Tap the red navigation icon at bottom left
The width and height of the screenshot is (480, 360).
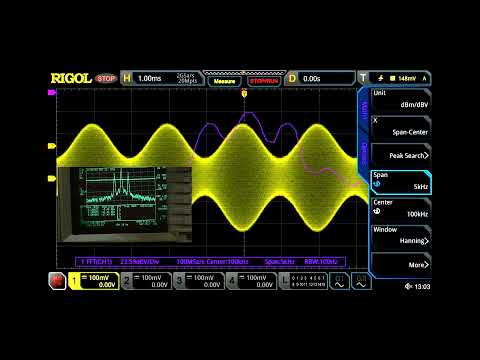(57, 281)
